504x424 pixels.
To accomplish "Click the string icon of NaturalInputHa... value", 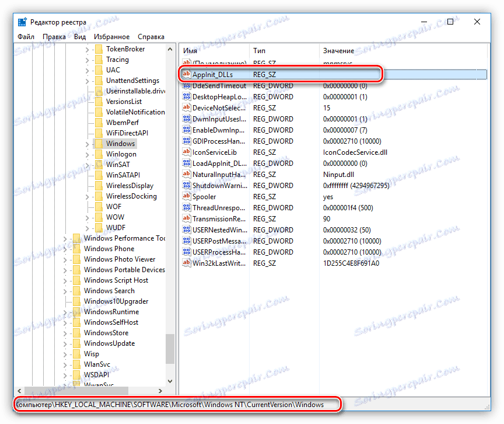I will 187,175.
